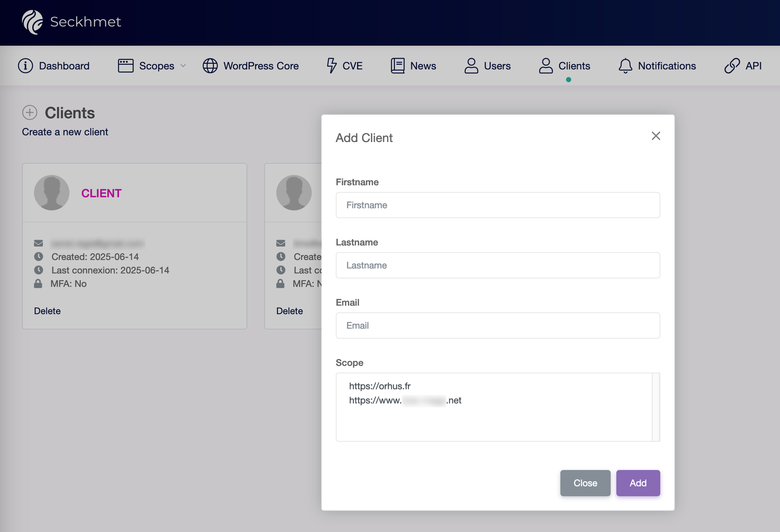This screenshot has width=780, height=532.
Task: Delete the first CLIENT card
Action: tap(47, 311)
